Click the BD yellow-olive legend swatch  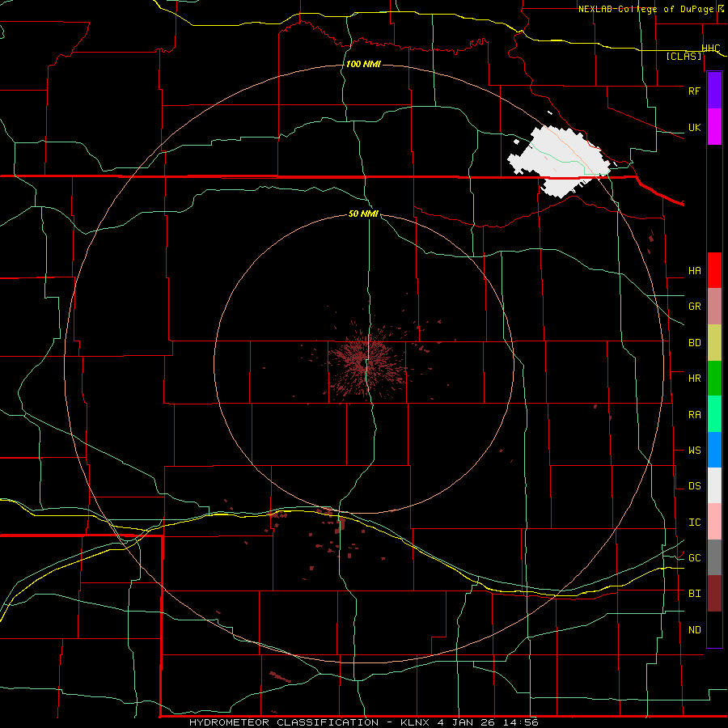coord(714,342)
